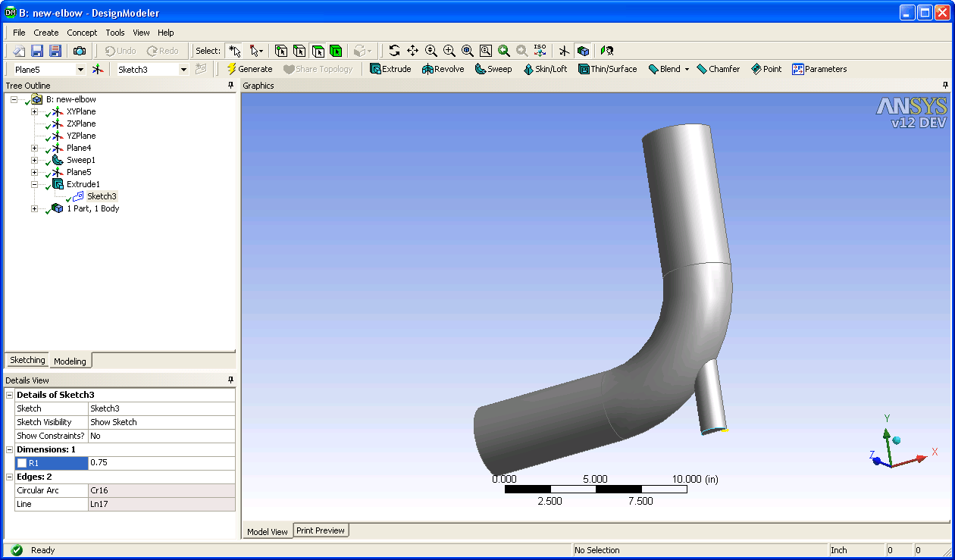The width and height of the screenshot is (955, 560).
Task: Click the Look At face icon
Action: click(x=606, y=51)
